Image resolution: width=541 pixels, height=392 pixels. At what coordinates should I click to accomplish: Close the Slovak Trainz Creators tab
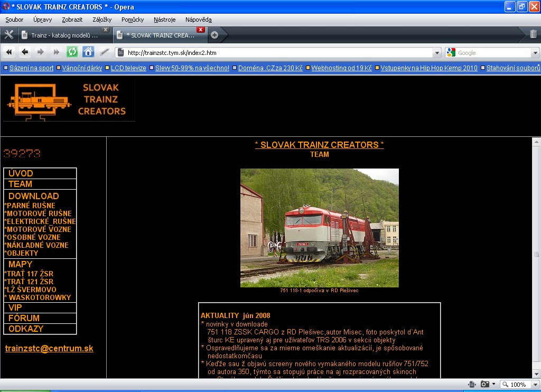pos(200,30)
